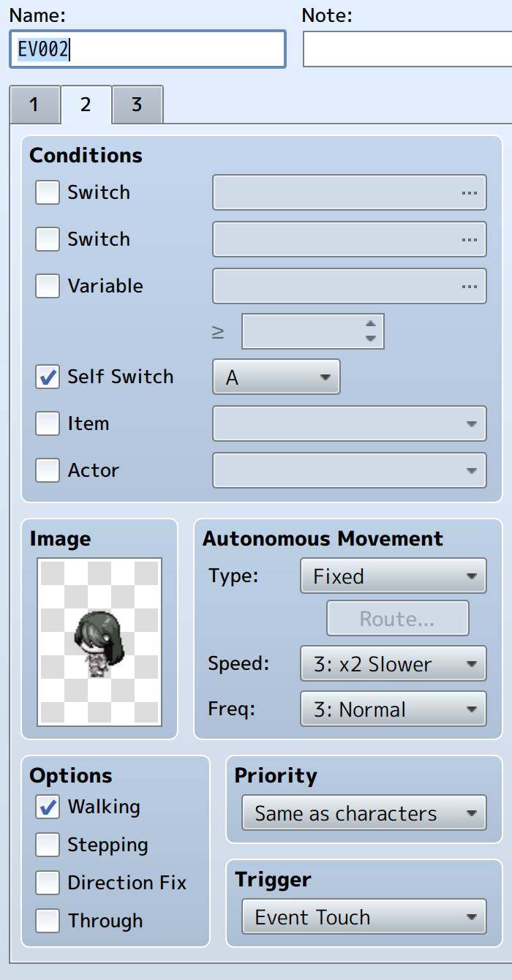Enable the Item condition checkbox
The width and height of the screenshot is (512, 980).
48,423
